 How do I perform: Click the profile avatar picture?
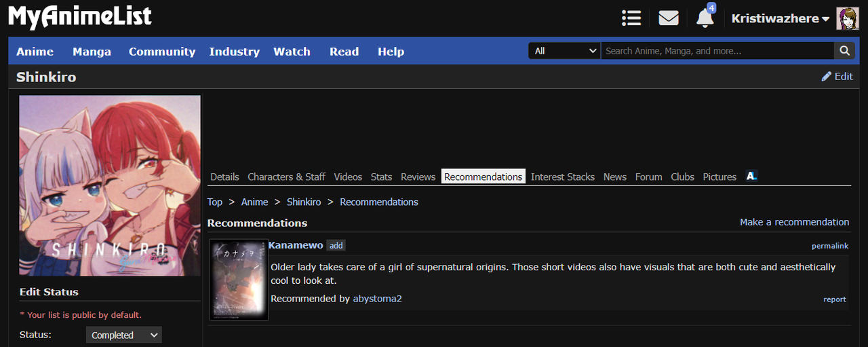pos(848,18)
